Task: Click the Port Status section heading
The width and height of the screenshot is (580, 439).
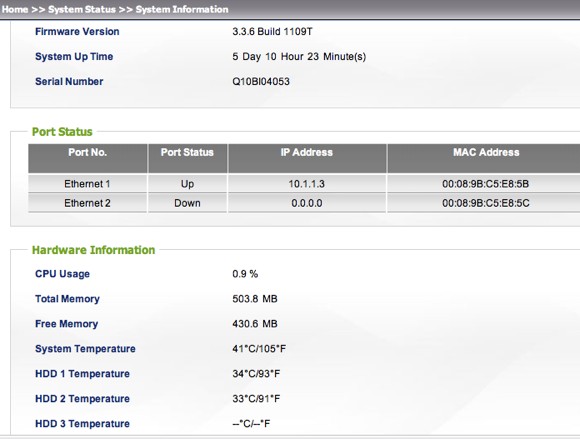Action: pyautogui.click(x=62, y=132)
